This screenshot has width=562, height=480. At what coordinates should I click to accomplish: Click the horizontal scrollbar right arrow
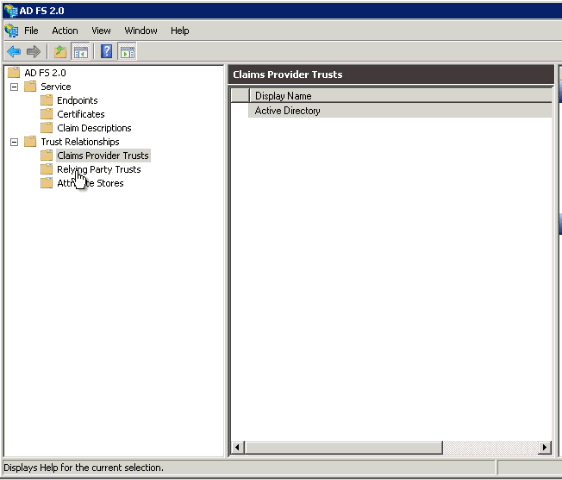545,447
